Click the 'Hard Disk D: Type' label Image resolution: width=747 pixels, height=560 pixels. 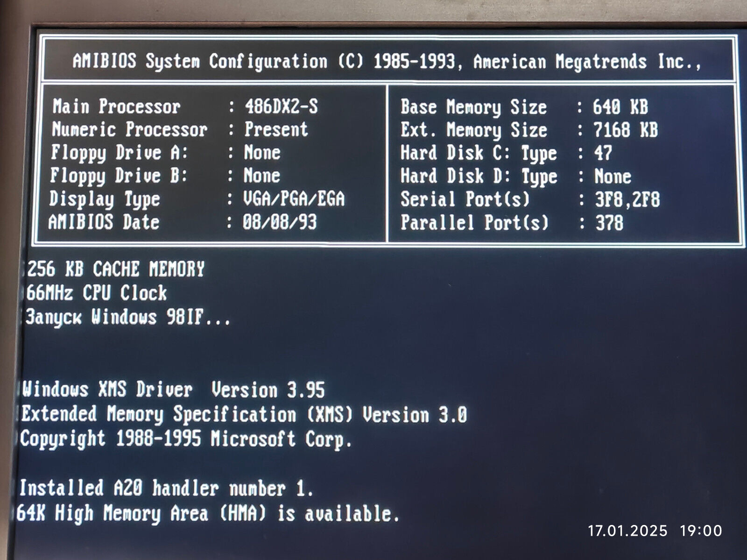pos(479,177)
